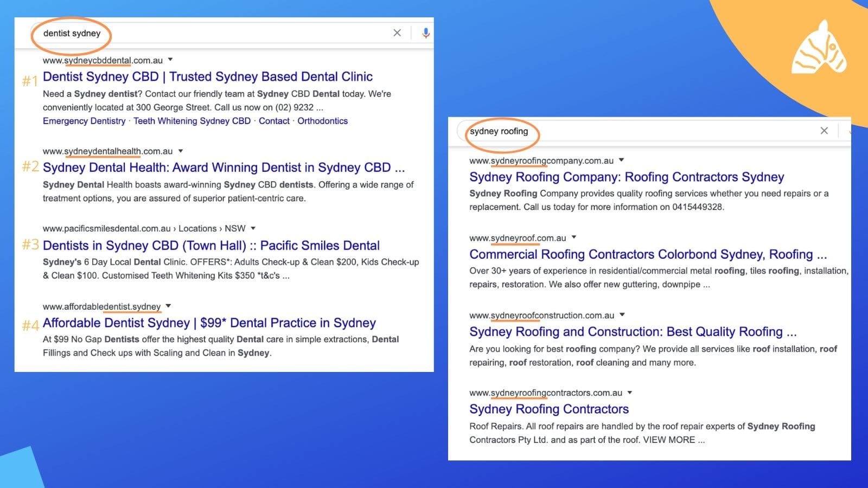Open 'Affordable Dentist Sydney | $99* Dental Practice' result
The height and width of the screenshot is (488, 868).
pyautogui.click(x=209, y=323)
